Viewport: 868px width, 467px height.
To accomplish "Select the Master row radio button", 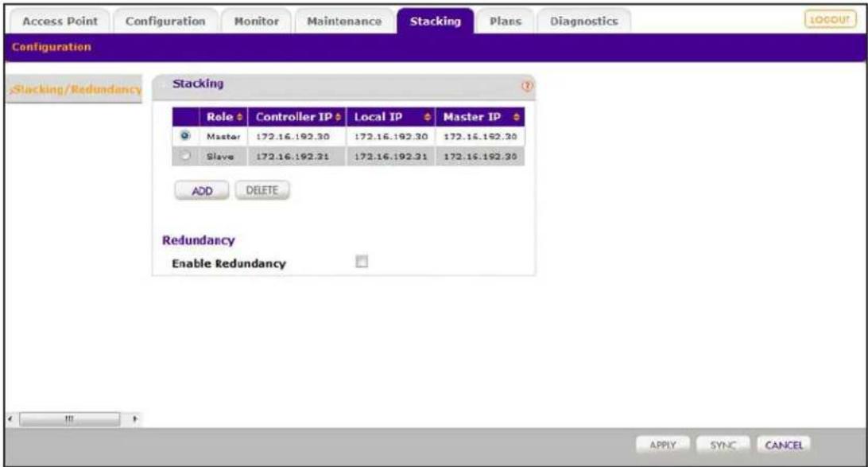I will coord(185,136).
